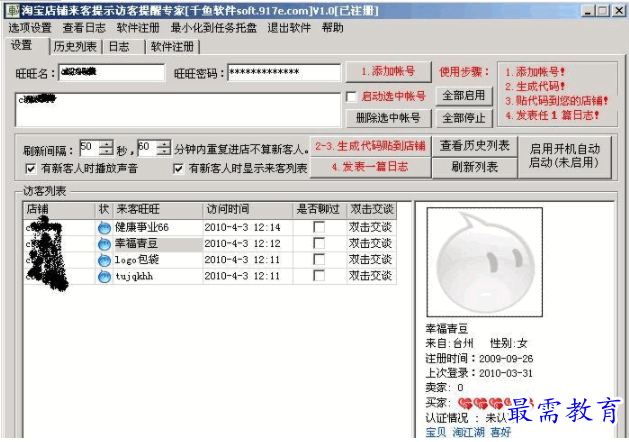Increase the minutes value with up arrow
The width and height of the screenshot is (629, 442).
coord(164,144)
